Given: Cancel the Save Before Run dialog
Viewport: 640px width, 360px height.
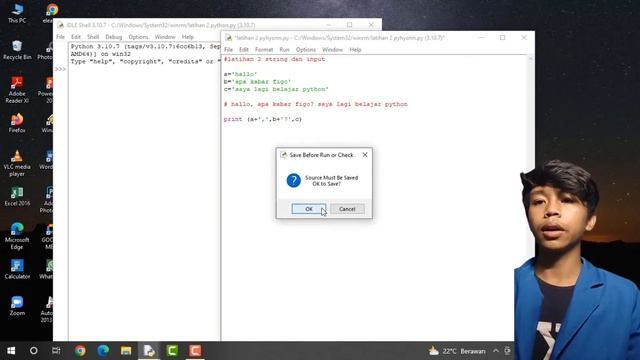Looking at the screenshot, I should click(x=347, y=209).
